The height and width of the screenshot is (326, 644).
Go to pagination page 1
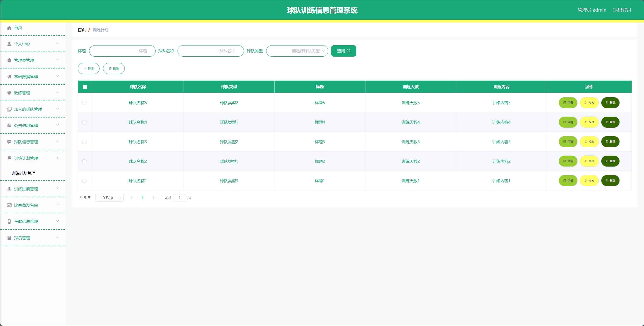143,198
